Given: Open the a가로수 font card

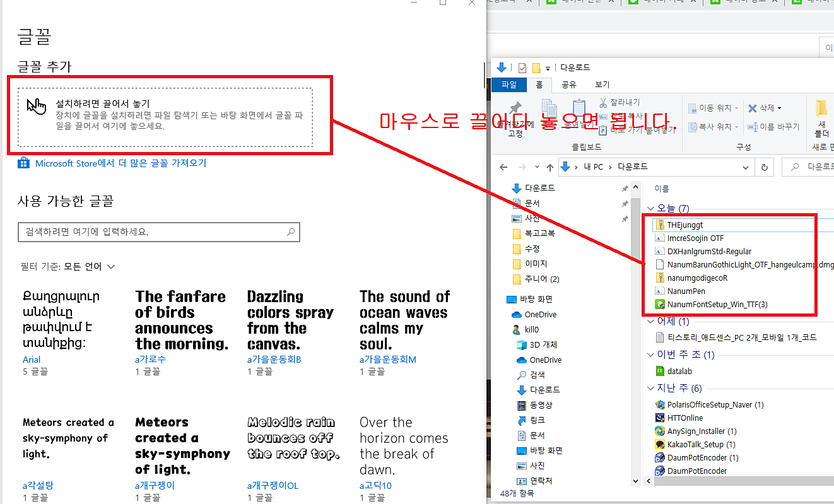Looking at the screenshot, I should coord(182,332).
